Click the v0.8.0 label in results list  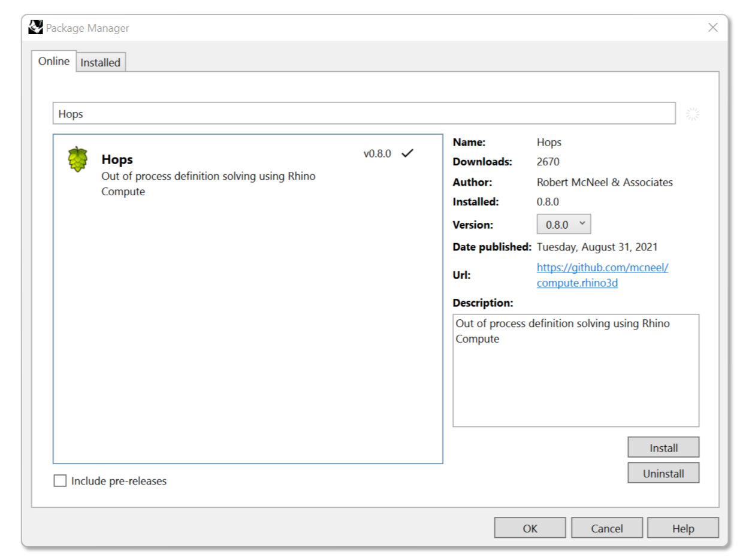(x=377, y=154)
